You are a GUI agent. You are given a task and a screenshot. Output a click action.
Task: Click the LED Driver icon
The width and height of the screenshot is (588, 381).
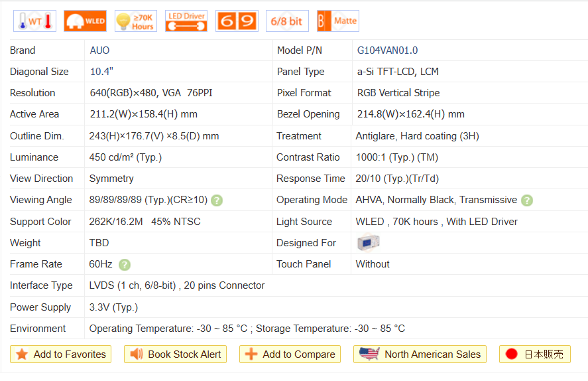pos(186,21)
